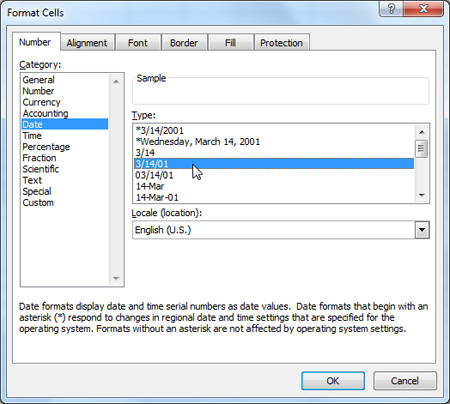Go to the Border tab
The height and width of the screenshot is (404, 450).
click(184, 43)
